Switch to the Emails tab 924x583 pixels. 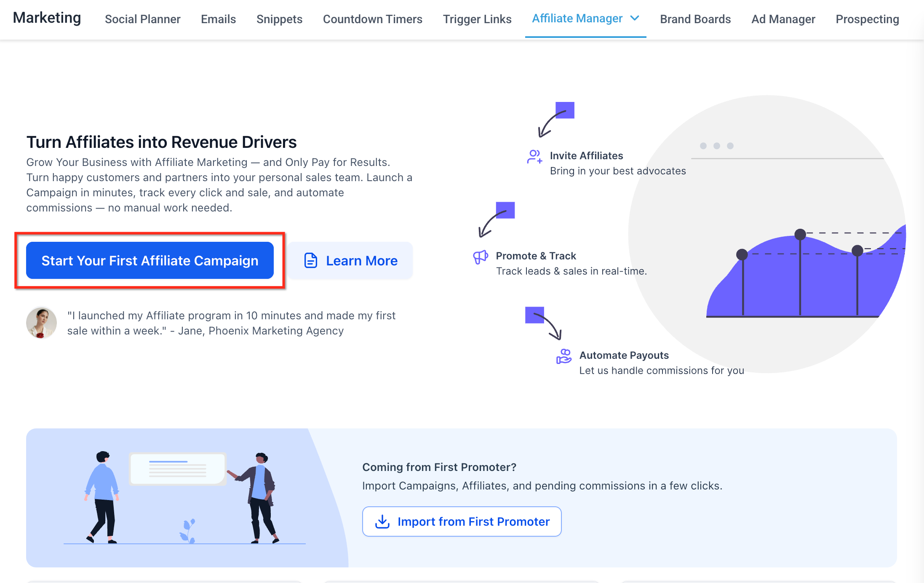pos(218,19)
